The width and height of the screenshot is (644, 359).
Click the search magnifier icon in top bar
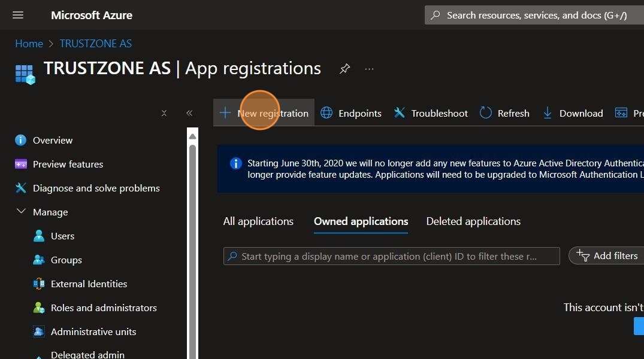coord(436,15)
